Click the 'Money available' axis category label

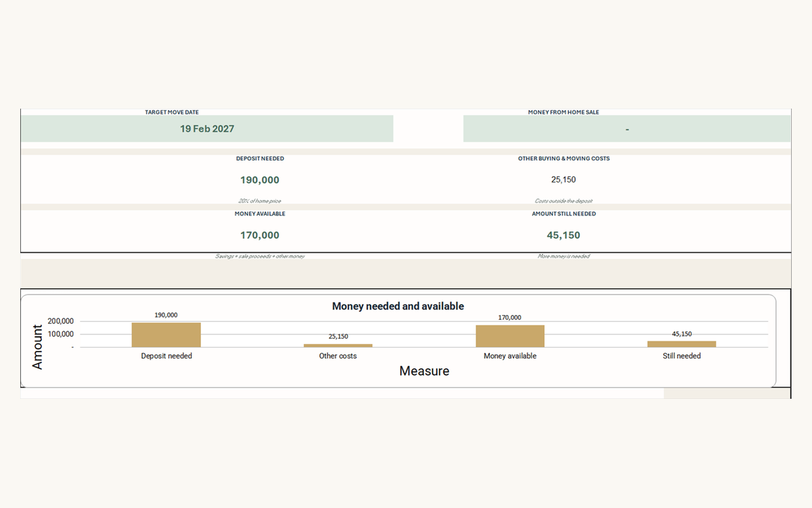click(x=510, y=356)
